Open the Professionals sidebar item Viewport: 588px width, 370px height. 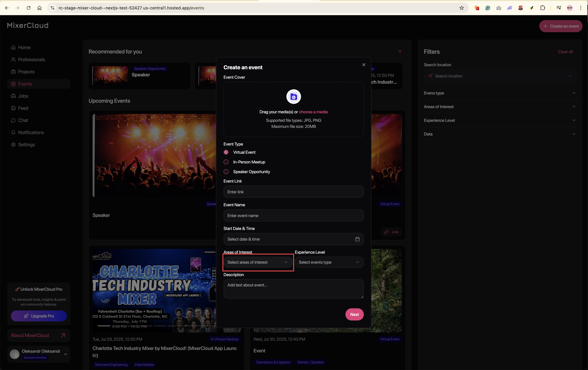pyautogui.click(x=32, y=60)
